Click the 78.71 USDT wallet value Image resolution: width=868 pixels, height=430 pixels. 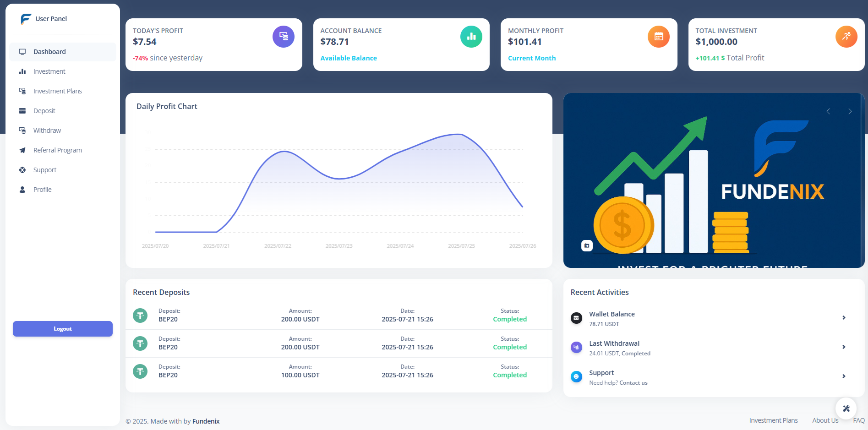(x=604, y=324)
